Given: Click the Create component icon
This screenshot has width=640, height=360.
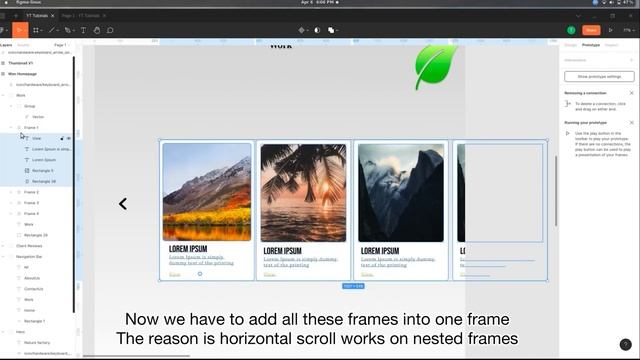Looking at the screenshot, I should [302, 30].
